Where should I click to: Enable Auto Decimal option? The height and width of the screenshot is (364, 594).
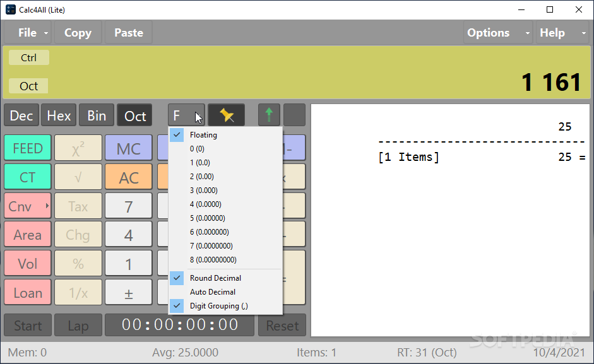click(x=226, y=292)
